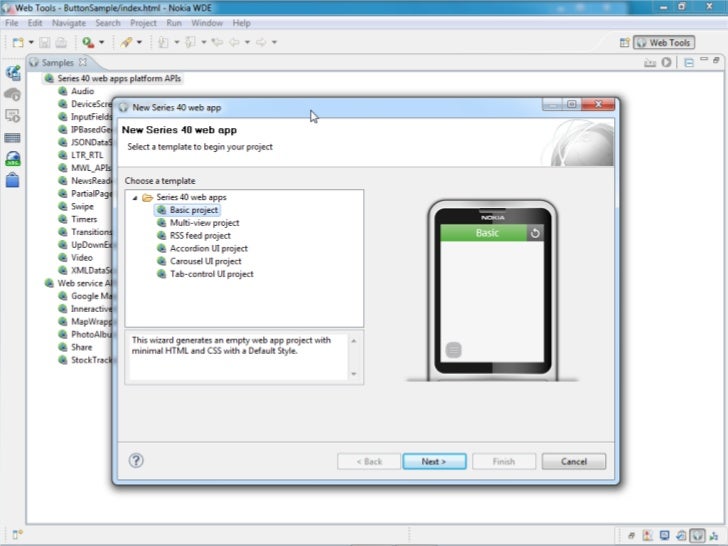Select Series 40 web apps platform APIs node
Screen dimensions: 728x546
click(119, 78)
